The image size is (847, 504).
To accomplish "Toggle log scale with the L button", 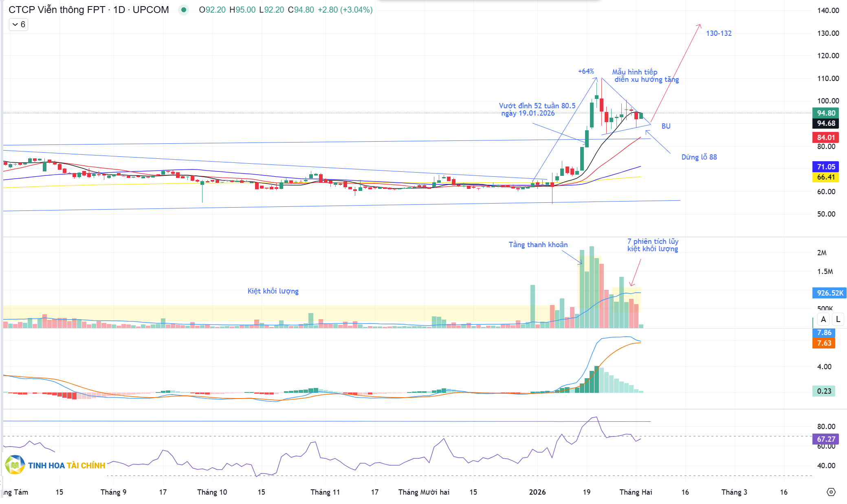I will tap(838, 319).
